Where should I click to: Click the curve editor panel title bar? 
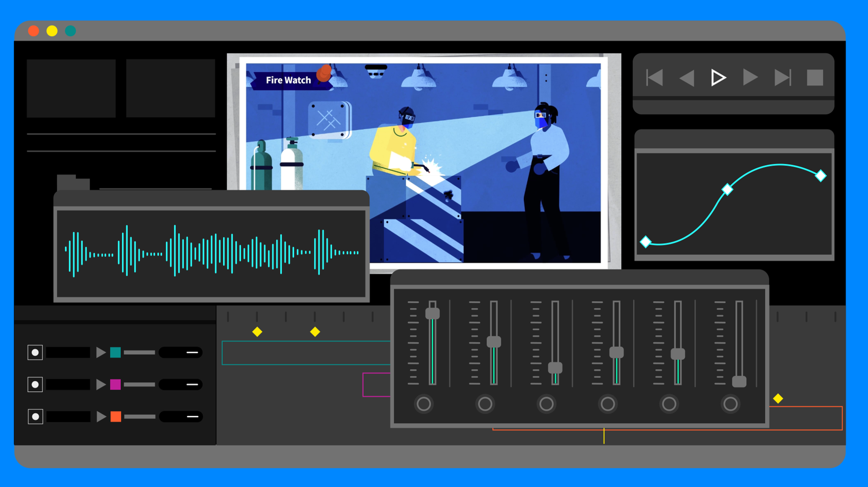(x=734, y=139)
